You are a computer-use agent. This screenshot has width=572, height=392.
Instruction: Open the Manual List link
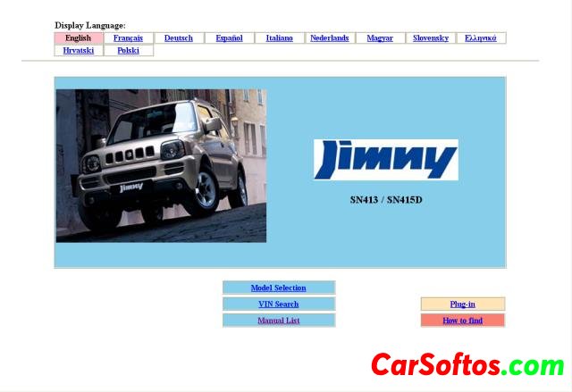(x=278, y=320)
